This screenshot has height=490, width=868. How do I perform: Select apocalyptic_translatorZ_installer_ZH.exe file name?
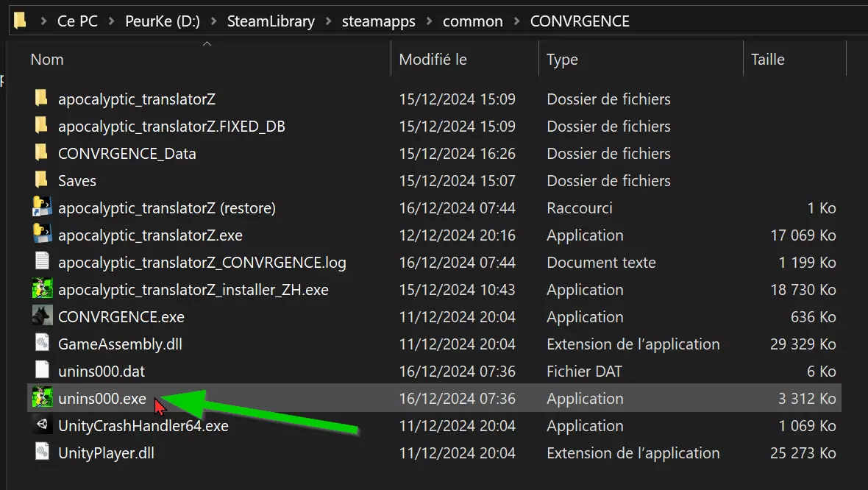(193, 289)
